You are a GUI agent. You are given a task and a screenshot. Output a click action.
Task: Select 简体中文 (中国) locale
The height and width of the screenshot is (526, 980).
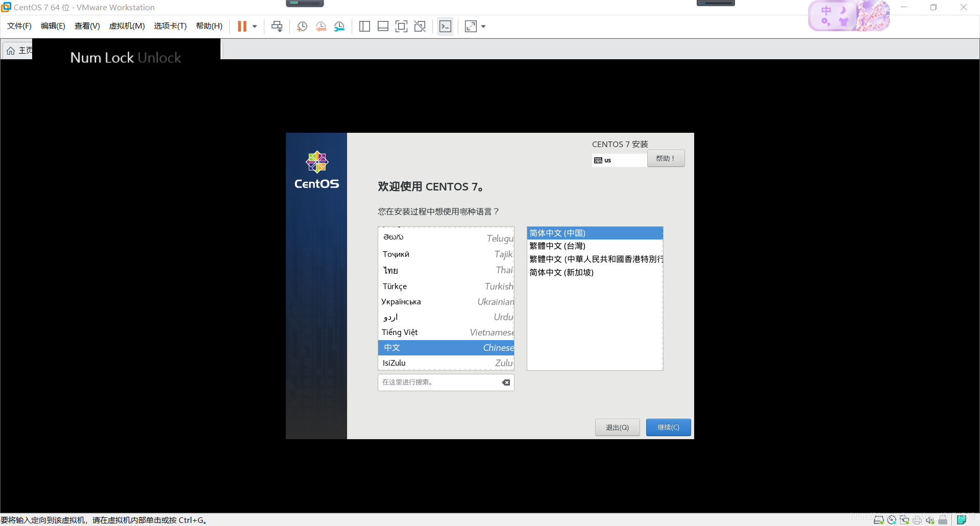tap(595, 233)
